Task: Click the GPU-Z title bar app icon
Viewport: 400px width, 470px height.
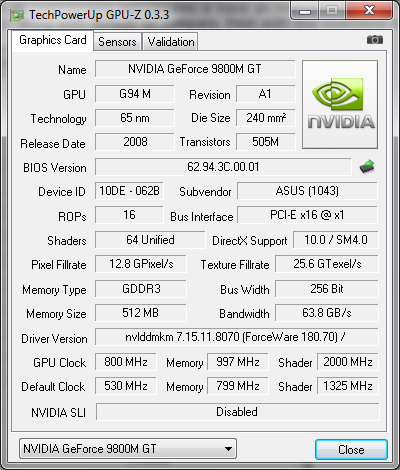Action: (x=17, y=15)
